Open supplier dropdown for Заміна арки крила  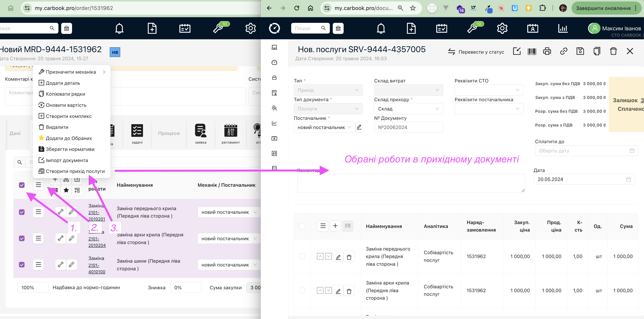coord(229,238)
